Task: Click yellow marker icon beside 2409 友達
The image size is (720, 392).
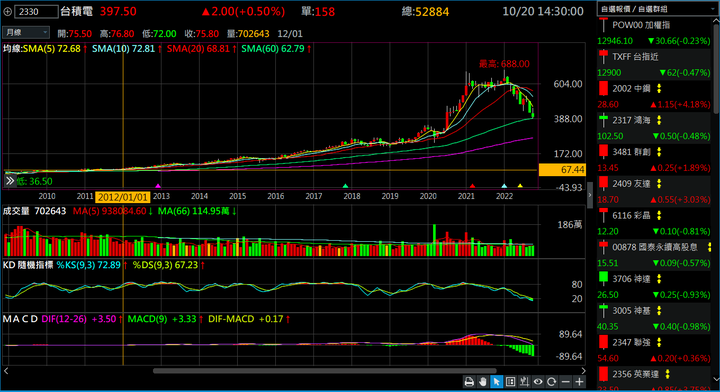Action: [659, 184]
